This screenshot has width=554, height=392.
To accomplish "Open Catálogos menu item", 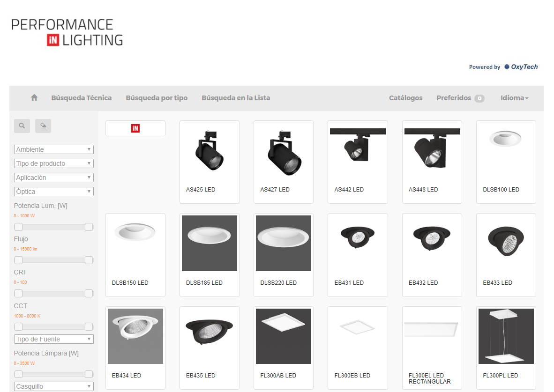I will click(x=405, y=98).
